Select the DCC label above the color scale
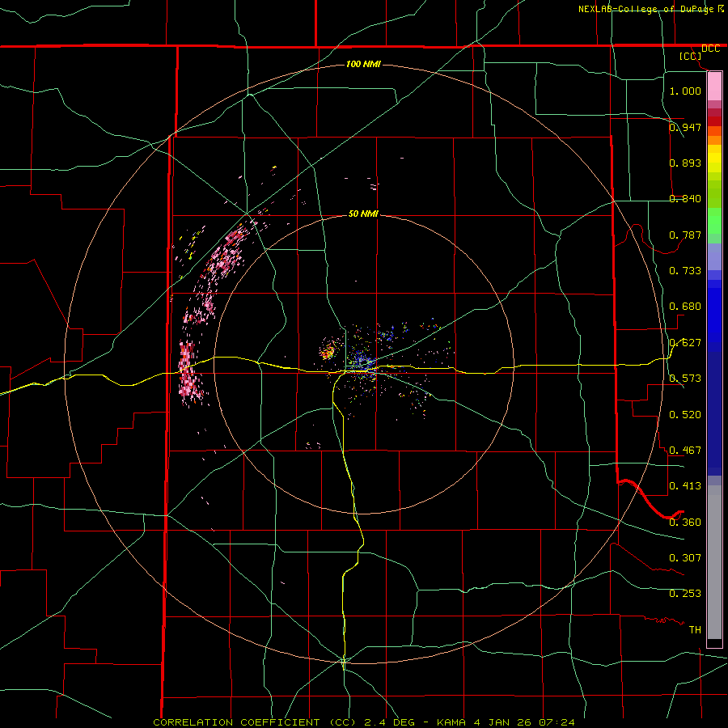The height and width of the screenshot is (728, 728). click(x=710, y=49)
